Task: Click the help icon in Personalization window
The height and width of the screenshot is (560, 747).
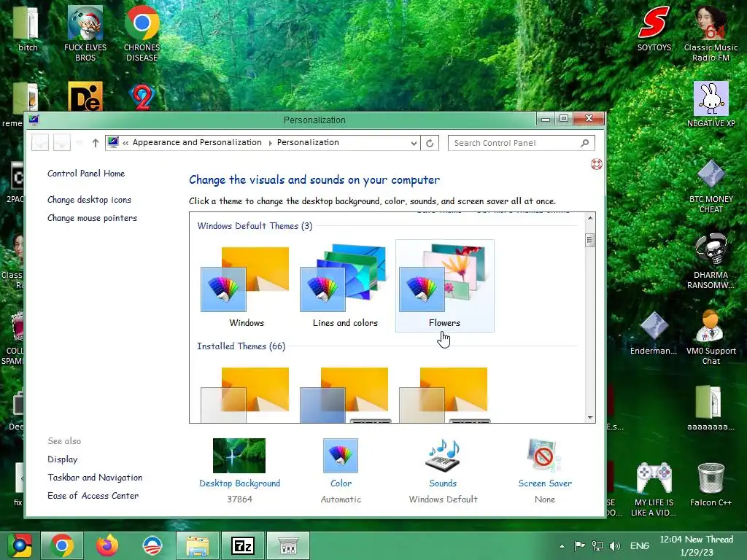Action: [596, 164]
